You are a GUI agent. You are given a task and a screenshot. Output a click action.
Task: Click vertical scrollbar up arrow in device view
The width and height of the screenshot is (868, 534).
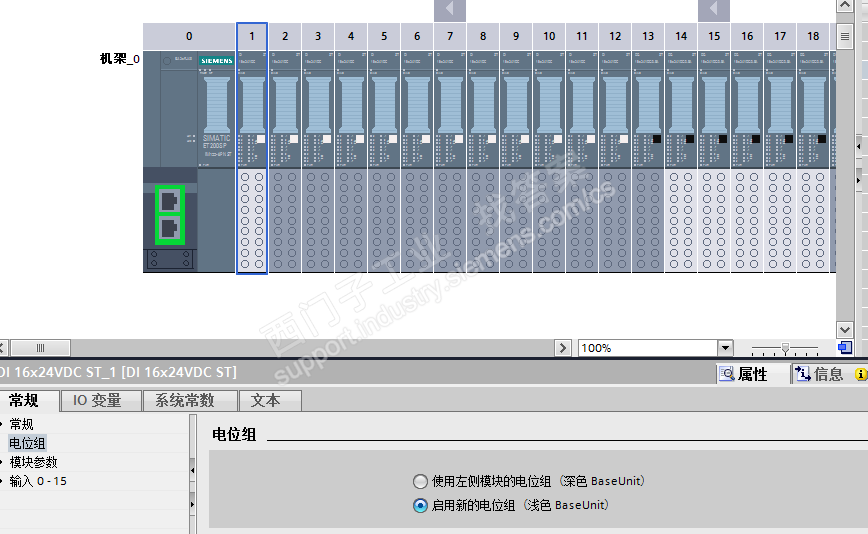point(845,6)
